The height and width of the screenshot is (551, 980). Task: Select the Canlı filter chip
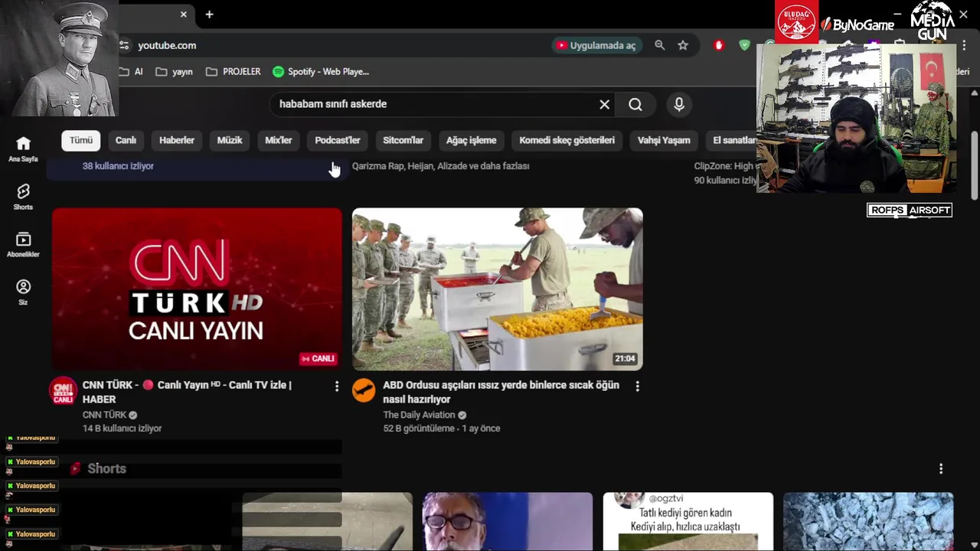point(126,140)
